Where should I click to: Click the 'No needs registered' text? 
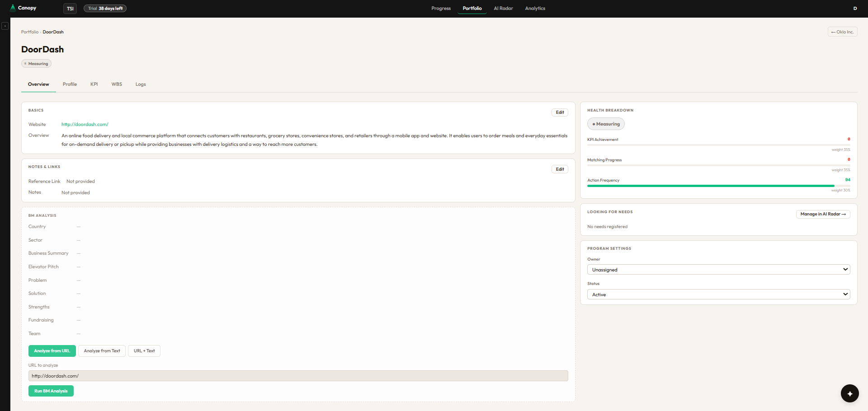(607, 227)
